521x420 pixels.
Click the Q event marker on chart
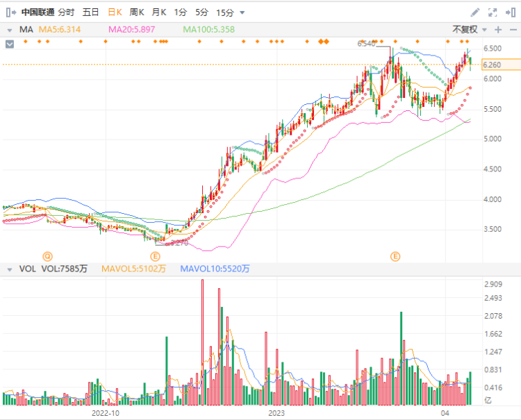[x=47, y=256]
